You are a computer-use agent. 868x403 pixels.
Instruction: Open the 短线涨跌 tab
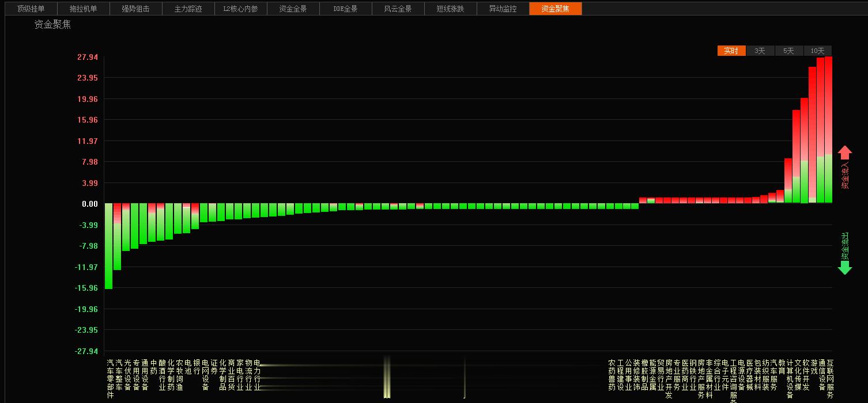click(450, 9)
